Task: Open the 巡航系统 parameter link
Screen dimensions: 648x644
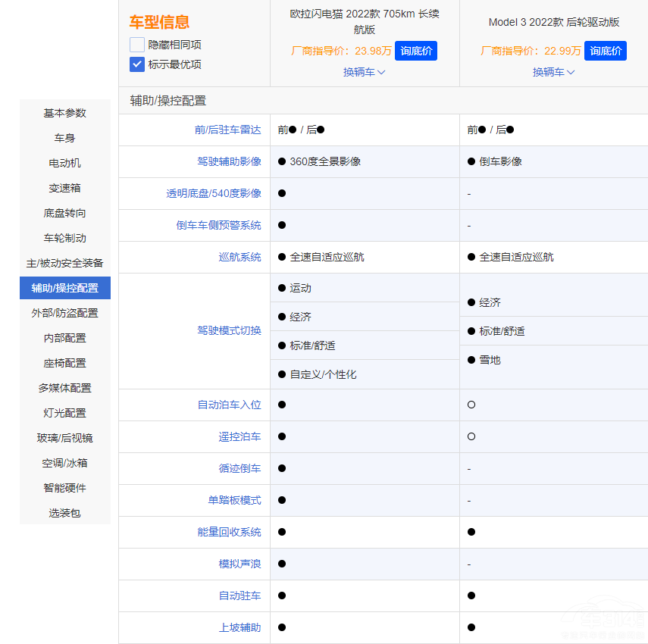Action: [239, 257]
